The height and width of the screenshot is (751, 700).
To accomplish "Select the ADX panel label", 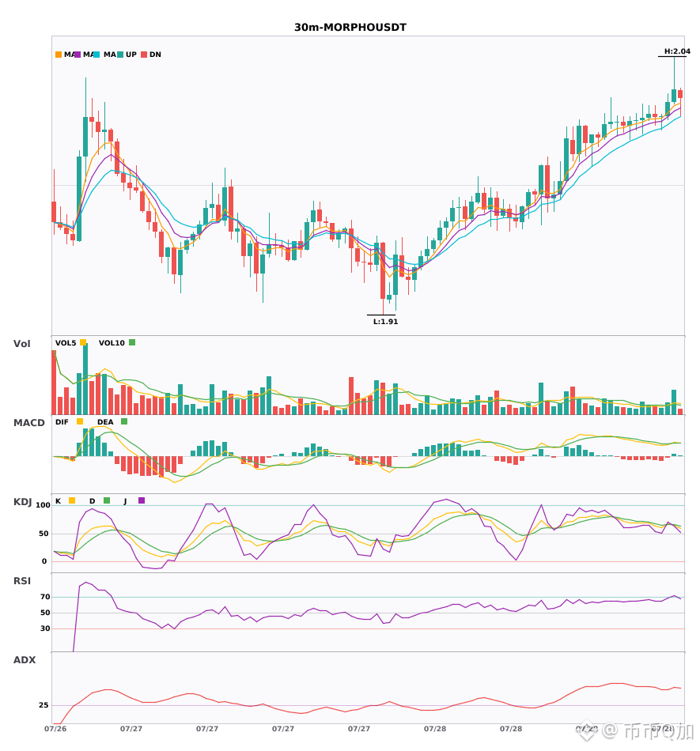I will pyautogui.click(x=25, y=659).
